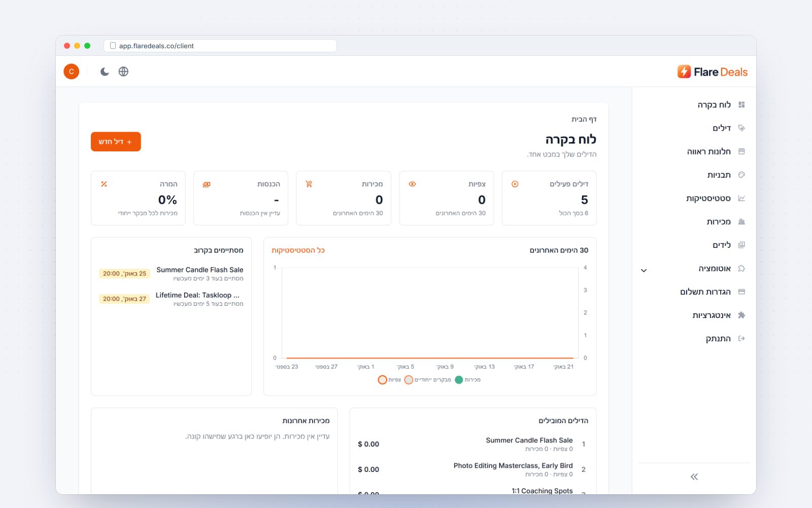Open the language selector globe icon

point(123,72)
